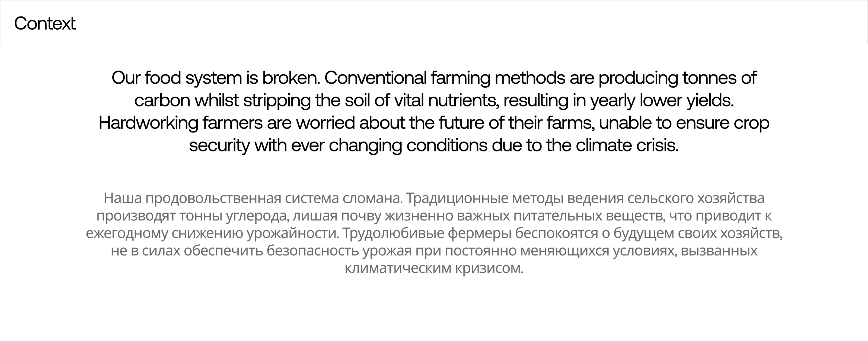
Task: Click the phrase "производят тонны углерода"
Action: (x=192, y=216)
